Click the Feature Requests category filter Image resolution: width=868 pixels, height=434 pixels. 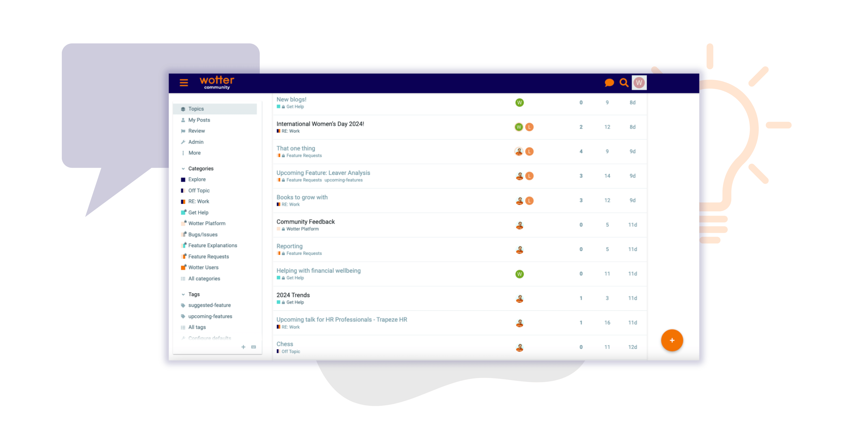coord(209,256)
